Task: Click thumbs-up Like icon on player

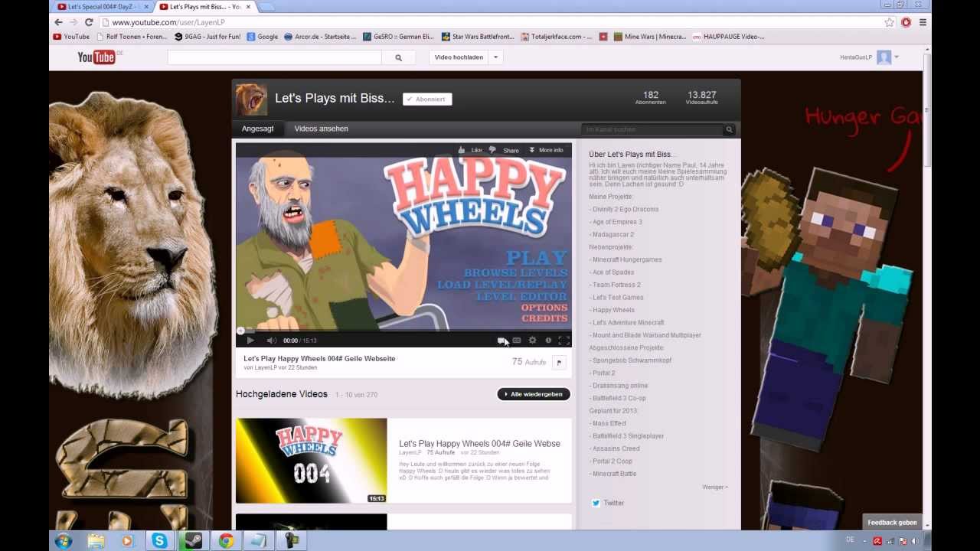Action: point(462,150)
